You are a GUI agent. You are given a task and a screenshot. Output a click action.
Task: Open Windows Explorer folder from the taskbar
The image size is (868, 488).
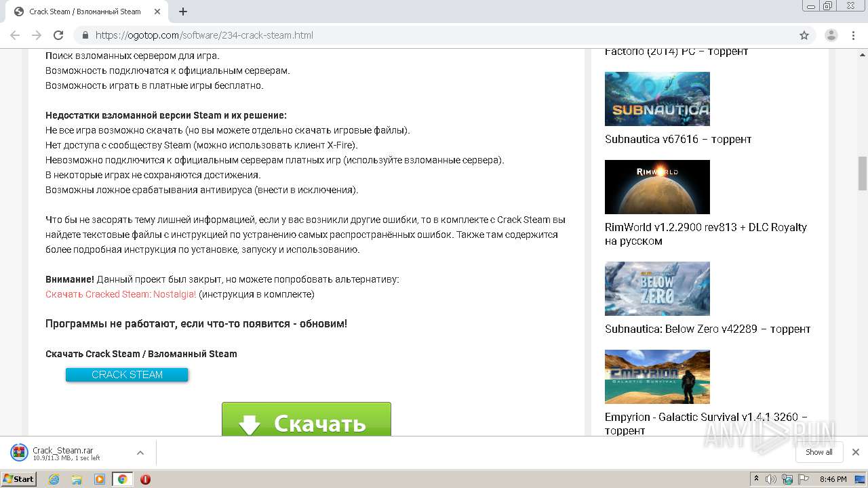(77, 479)
